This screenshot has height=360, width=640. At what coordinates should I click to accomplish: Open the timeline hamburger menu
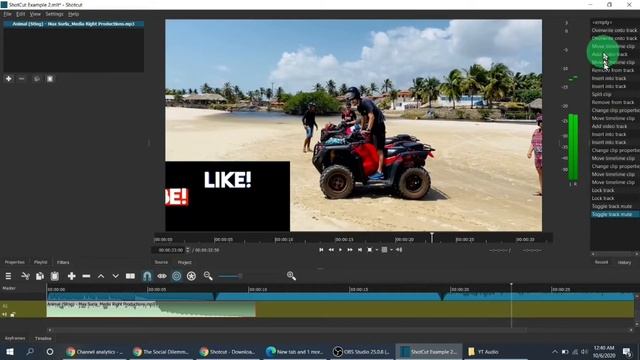click(8, 276)
